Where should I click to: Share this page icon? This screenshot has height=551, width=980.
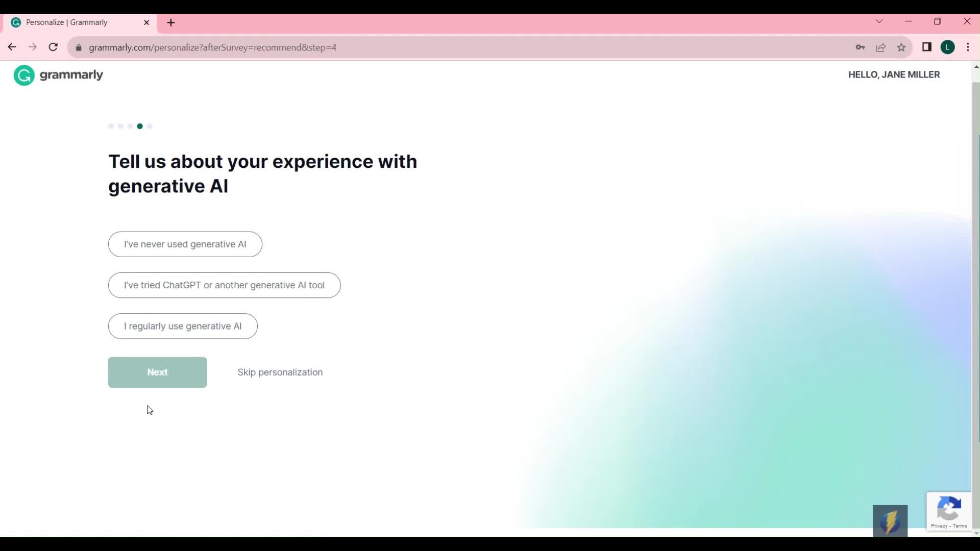[x=880, y=47]
